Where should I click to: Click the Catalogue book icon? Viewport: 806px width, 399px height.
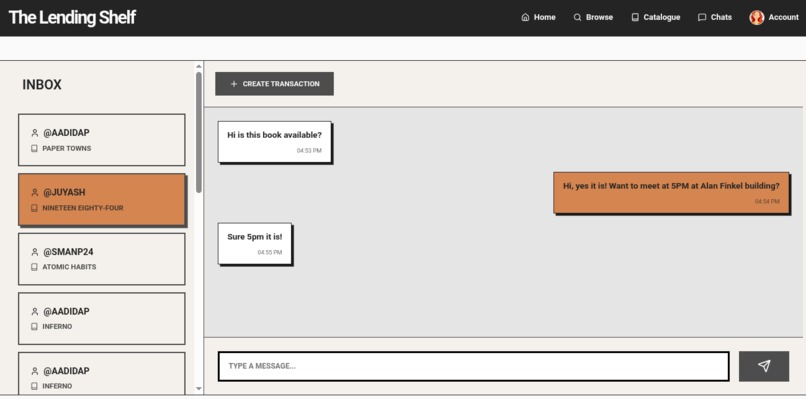coord(635,17)
